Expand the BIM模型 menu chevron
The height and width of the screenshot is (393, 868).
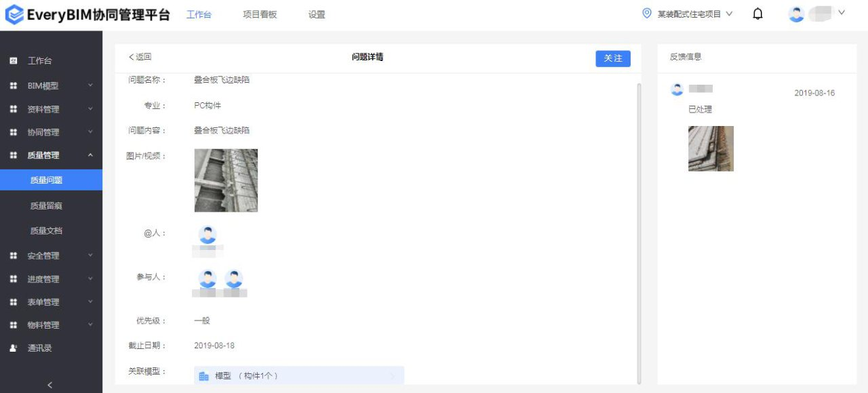pyautogui.click(x=90, y=85)
